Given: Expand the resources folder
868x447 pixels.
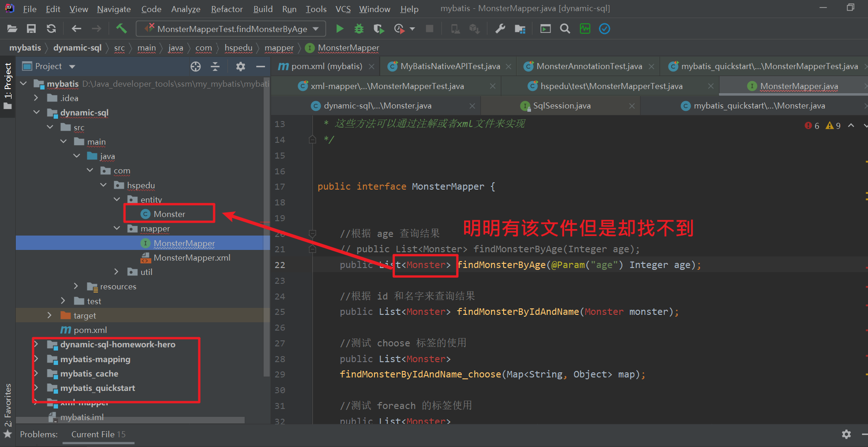Looking at the screenshot, I should tap(77, 286).
